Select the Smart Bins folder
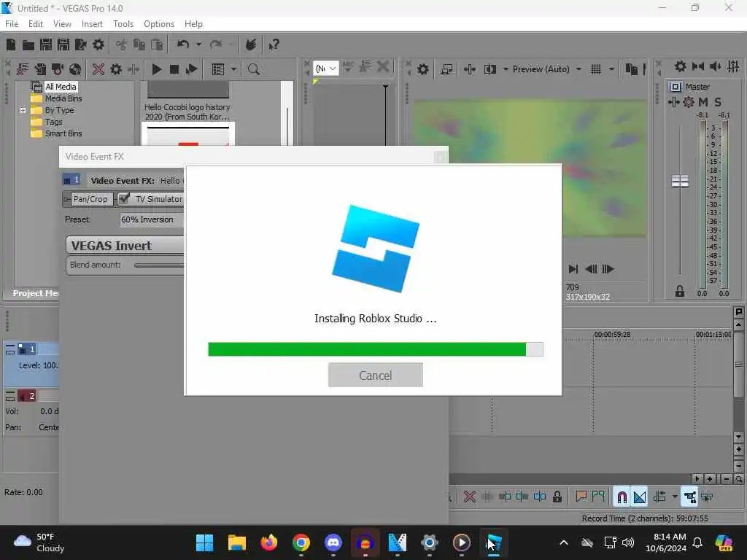Screen dimensions: 747x560 63,134
